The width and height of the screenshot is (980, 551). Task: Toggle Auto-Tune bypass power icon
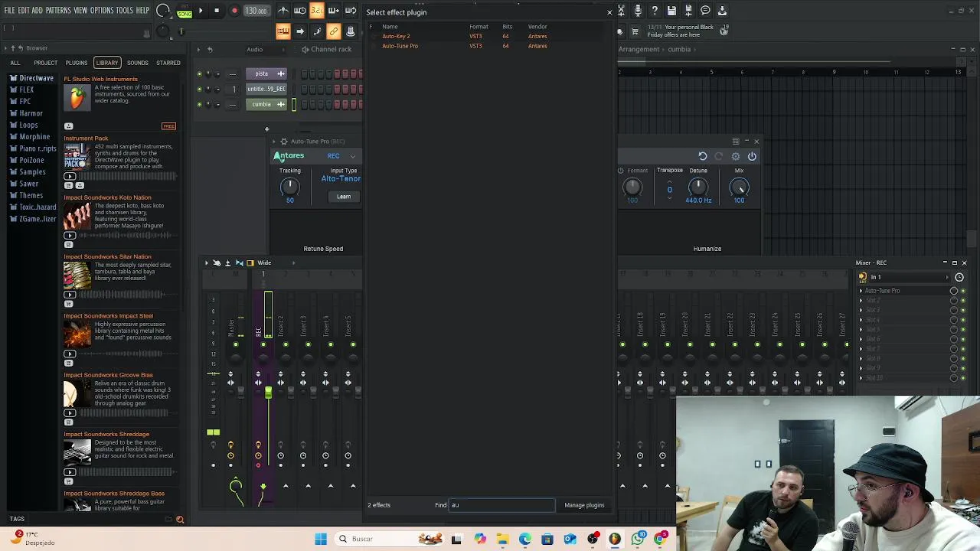pyautogui.click(x=752, y=156)
